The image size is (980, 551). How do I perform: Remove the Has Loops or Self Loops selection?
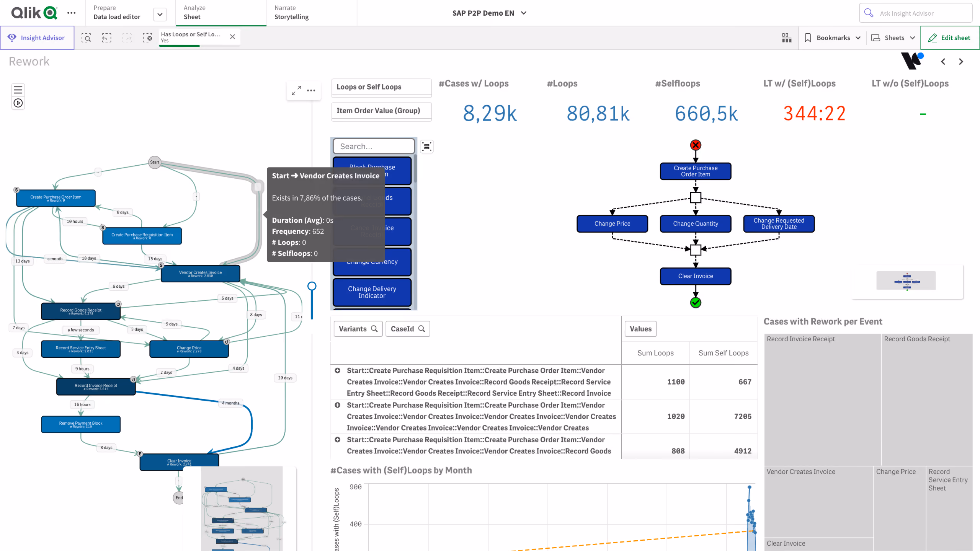(232, 37)
